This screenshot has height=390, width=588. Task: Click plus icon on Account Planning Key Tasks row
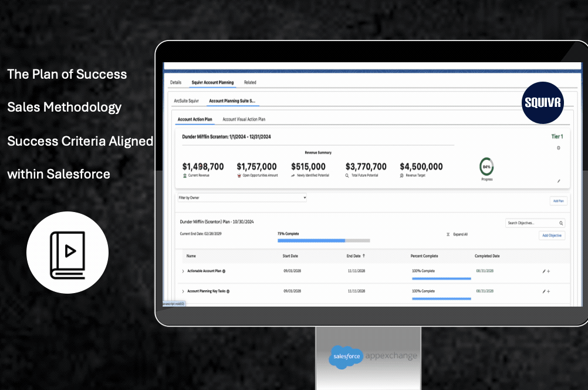click(x=549, y=291)
